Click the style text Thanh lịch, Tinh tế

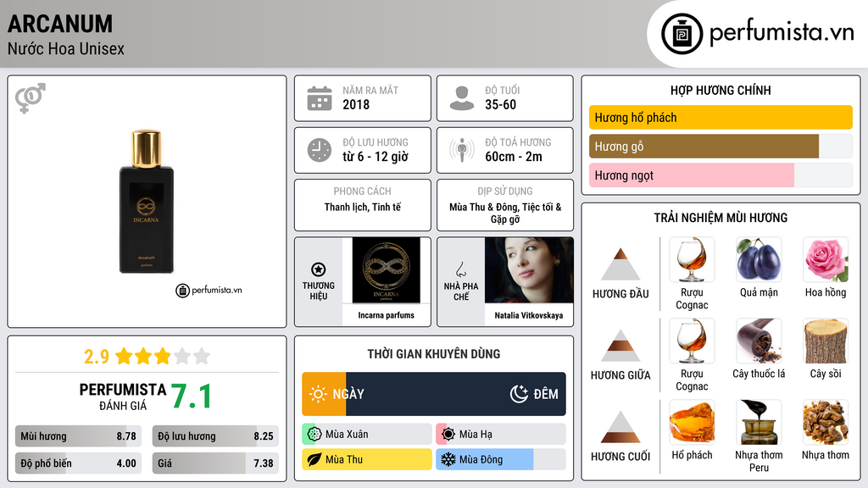coord(363,207)
